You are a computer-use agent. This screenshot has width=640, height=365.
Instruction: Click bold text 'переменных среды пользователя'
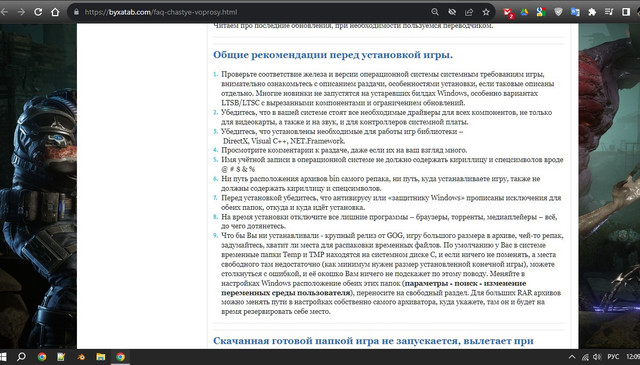point(285,293)
